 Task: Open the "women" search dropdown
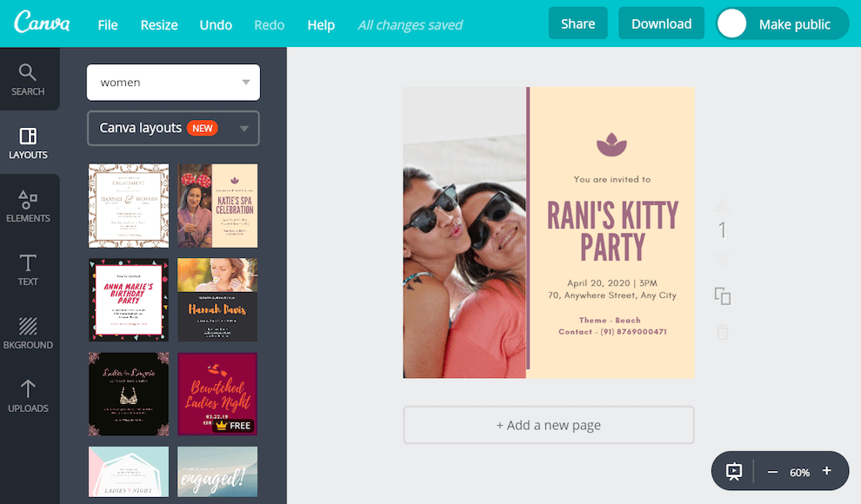[x=173, y=83]
